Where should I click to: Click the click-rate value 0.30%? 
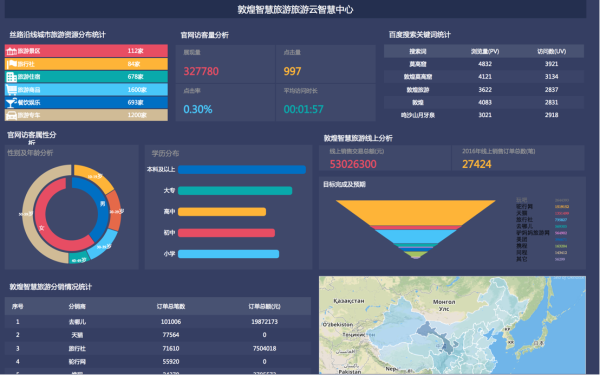[197, 109]
